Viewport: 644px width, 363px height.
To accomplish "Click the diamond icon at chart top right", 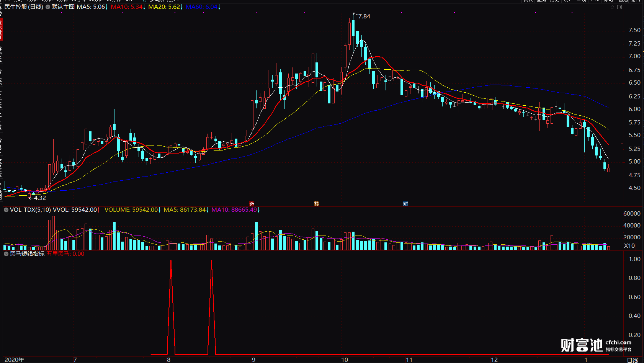I will pos(612,7).
